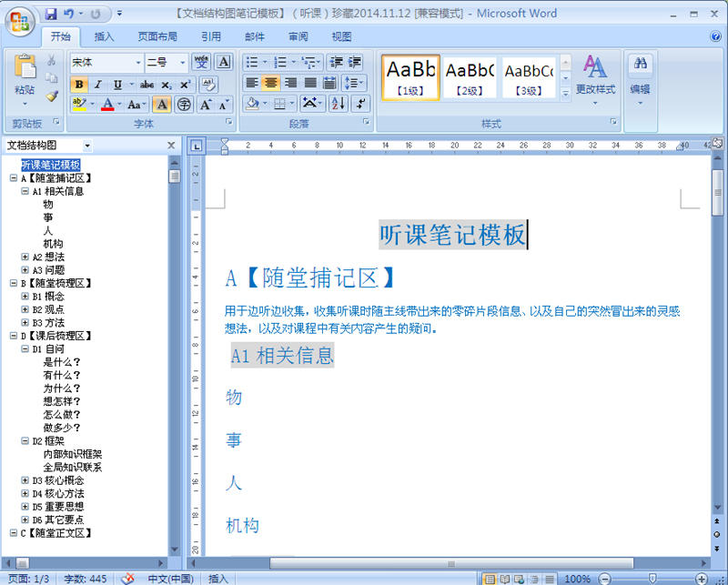
Task: Switch to the 插入 ribbon tab
Action: (x=103, y=36)
